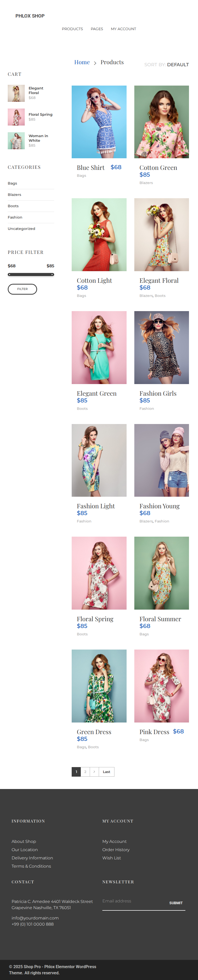
Task: Click the maximum price slider handle
Action: coord(52,274)
